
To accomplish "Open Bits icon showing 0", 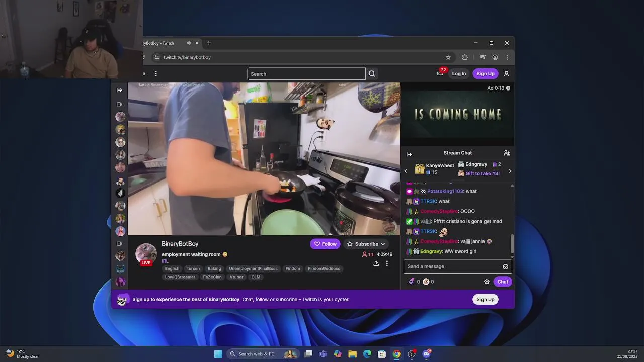I will pos(411,282).
